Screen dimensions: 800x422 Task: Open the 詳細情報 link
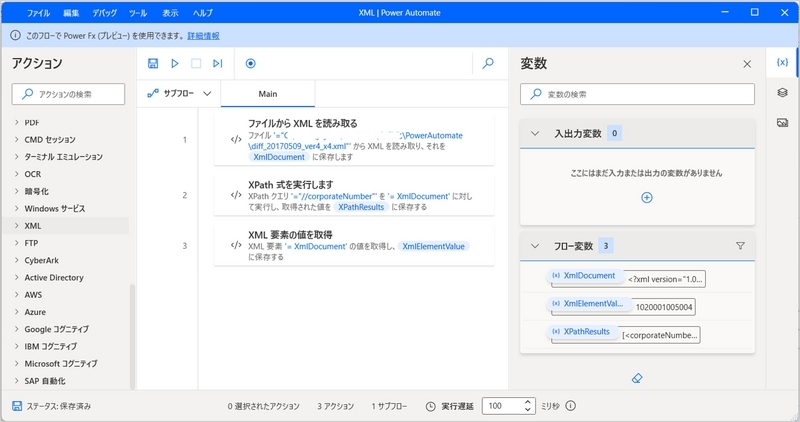click(x=203, y=36)
